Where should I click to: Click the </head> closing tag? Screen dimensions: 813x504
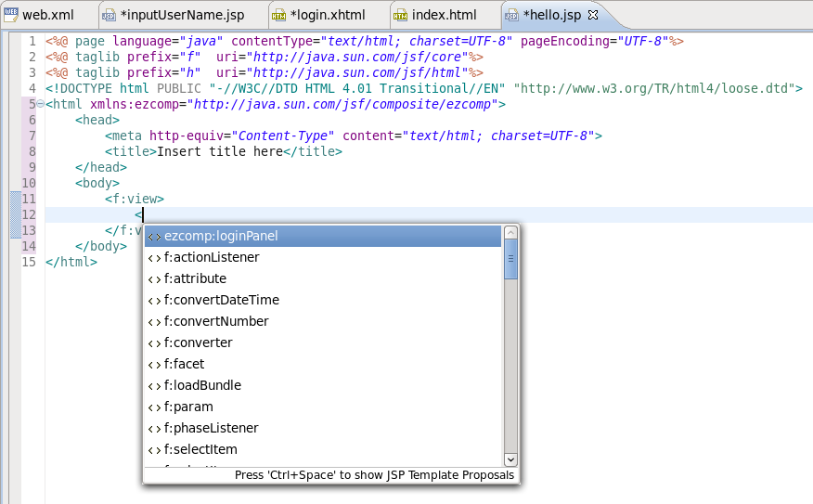[x=100, y=167]
